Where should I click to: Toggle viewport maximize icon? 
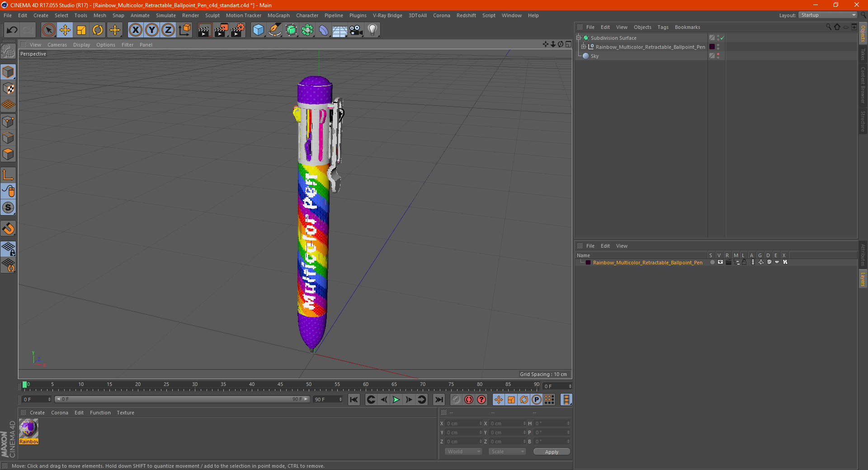click(568, 44)
